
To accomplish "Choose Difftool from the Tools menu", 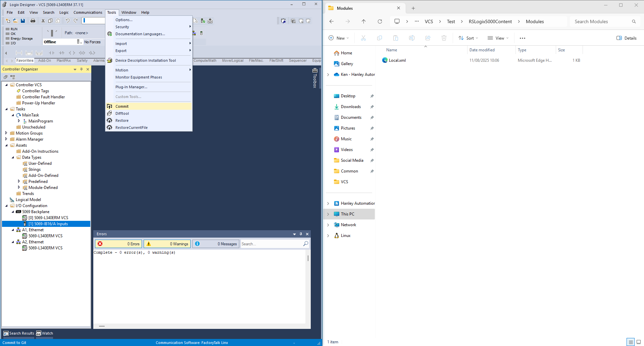I will click(149, 113).
